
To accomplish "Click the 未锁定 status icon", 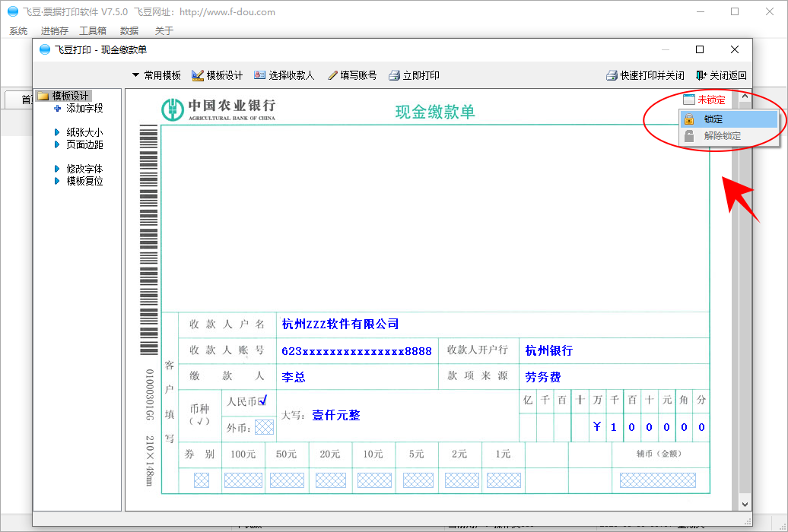I will click(689, 100).
